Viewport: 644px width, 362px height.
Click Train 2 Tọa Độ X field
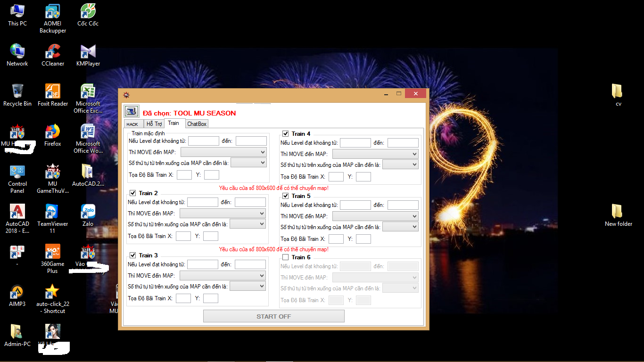pyautogui.click(x=183, y=236)
